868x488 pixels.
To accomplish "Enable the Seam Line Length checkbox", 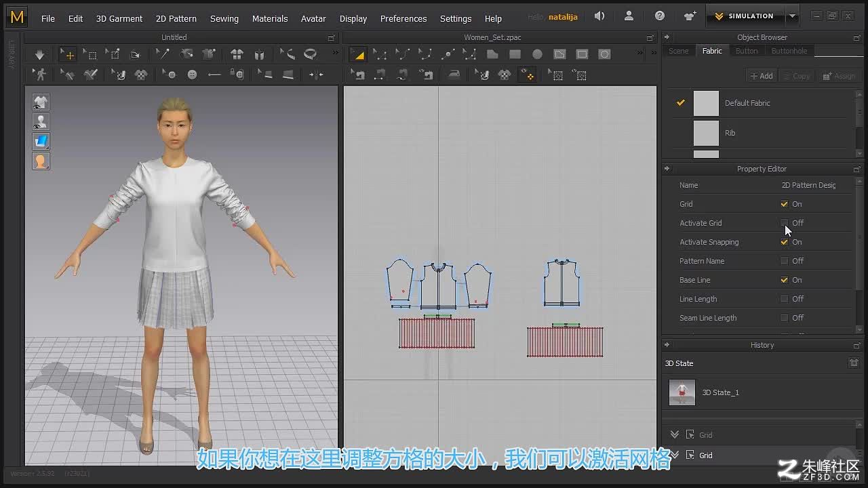I will pyautogui.click(x=785, y=318).
